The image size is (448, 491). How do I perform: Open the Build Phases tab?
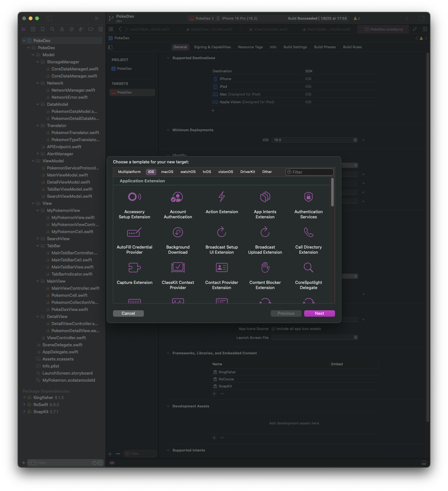[x=325, y=47]
